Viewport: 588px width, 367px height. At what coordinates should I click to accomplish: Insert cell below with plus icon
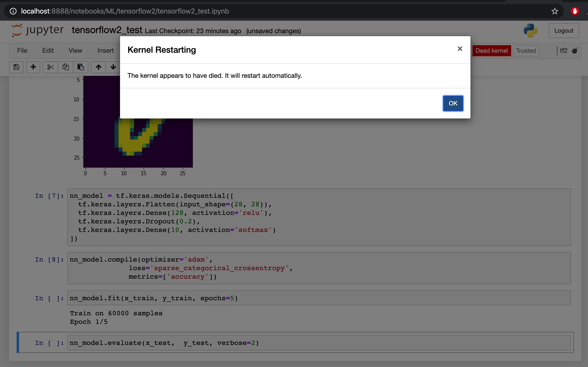(33, 67)
